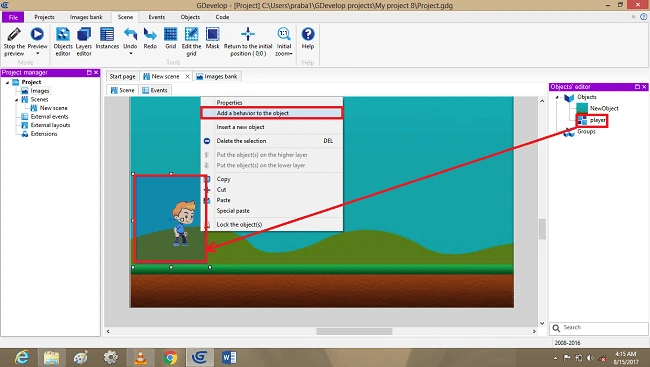650x367 pixels.
Task: Toggle the Mask display
Action: point(212,38)
